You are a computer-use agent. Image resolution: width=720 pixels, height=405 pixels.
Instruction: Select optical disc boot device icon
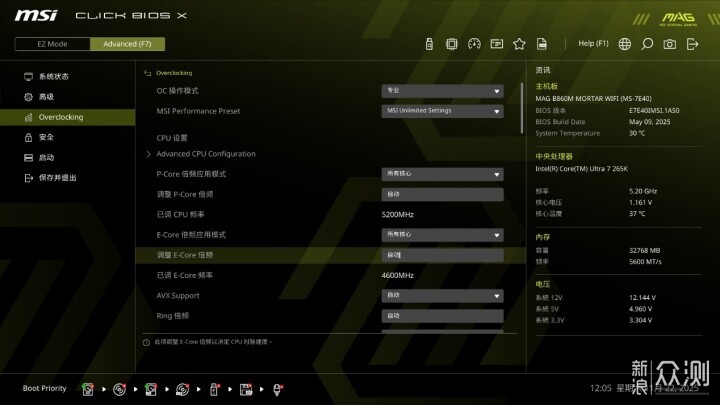pyautogui.click(x=119, y=389)
